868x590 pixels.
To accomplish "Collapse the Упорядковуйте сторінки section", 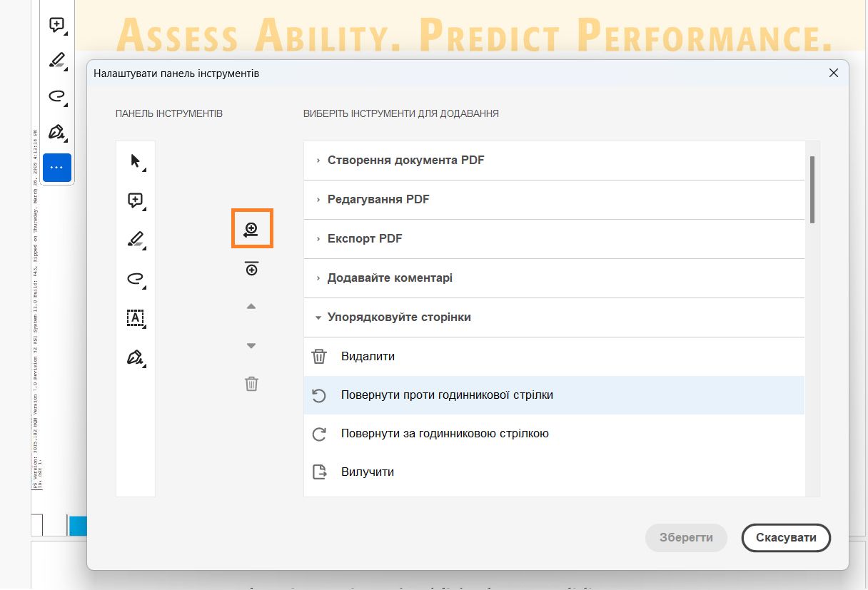I will click(x=399, y=317).
